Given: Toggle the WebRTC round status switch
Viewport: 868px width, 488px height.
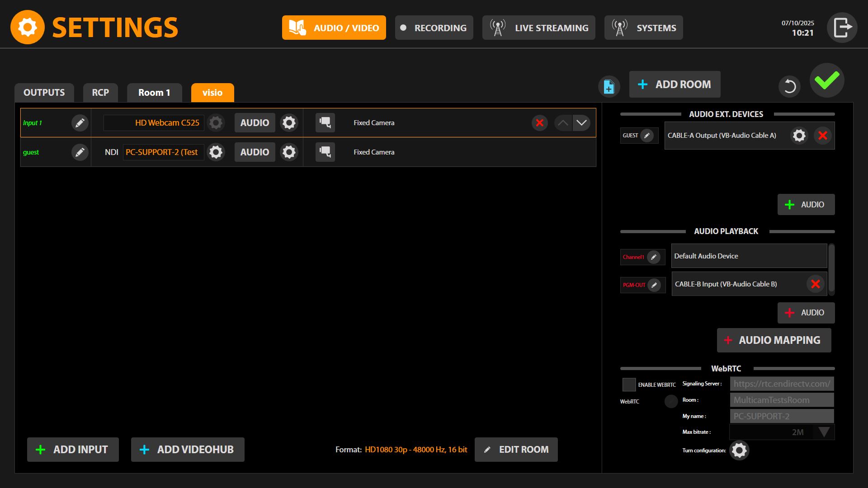Looking at the screenshot, I should point(671,401).
